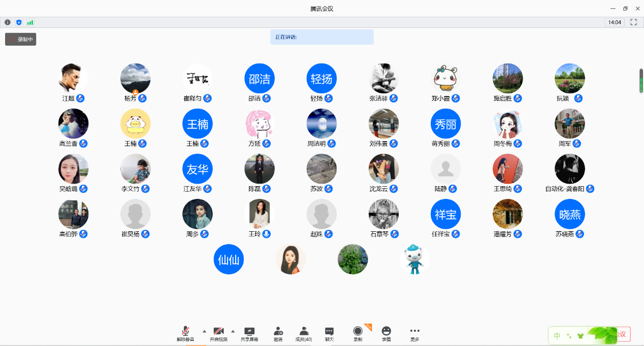
Task: Click the 正在讲话 speaking banner
Action: coord(321,37)
